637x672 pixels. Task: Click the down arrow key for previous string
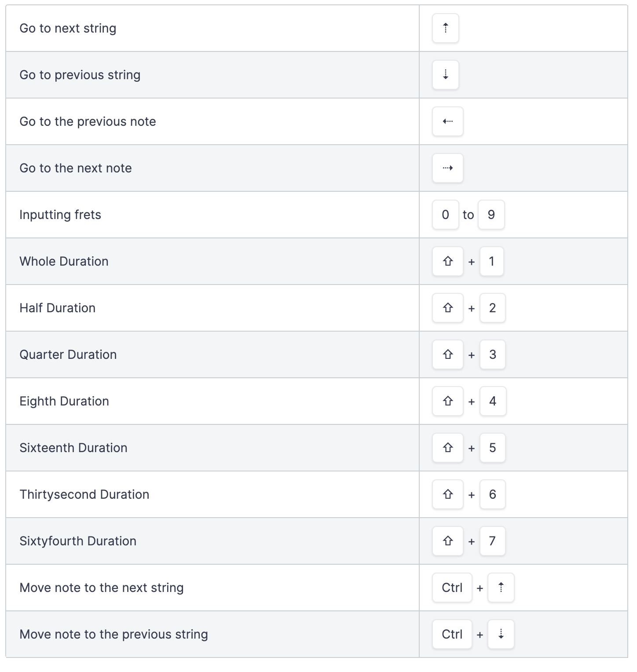[445, 75]
